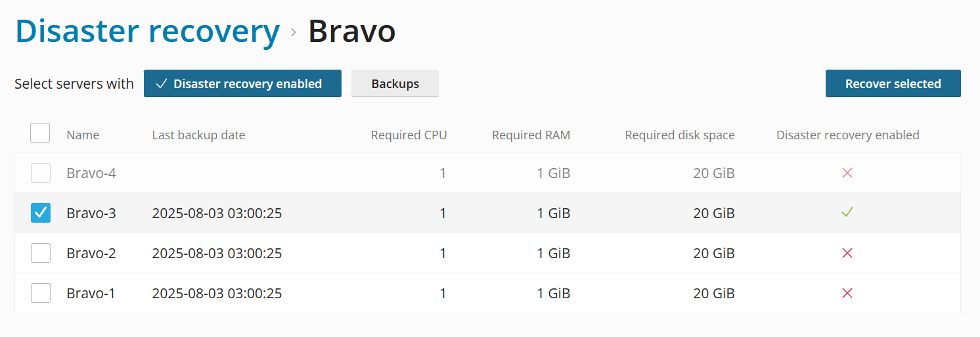Click the breadcrumb chevron separator before Bravo
This screenshot has width=980, height=337.
tap(294, 32)
